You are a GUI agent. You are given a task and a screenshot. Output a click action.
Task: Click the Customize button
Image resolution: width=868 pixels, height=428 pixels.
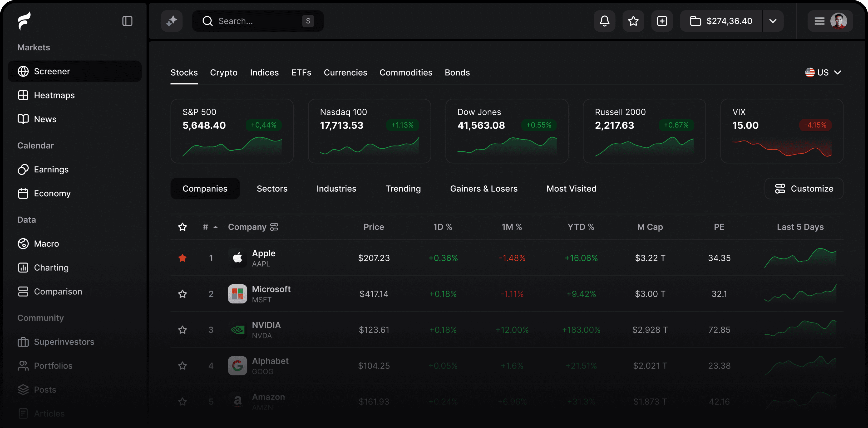point(804,189)
